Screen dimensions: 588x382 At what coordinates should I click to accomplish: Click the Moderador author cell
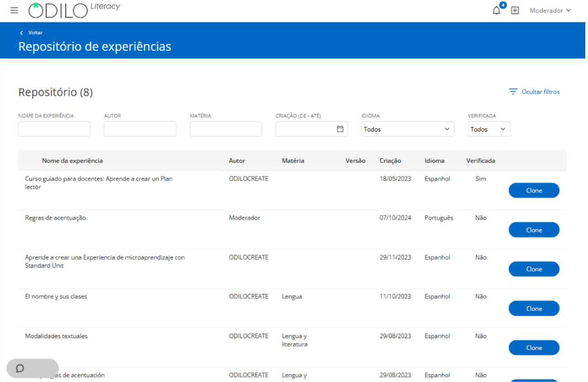[x=245, y=218]
